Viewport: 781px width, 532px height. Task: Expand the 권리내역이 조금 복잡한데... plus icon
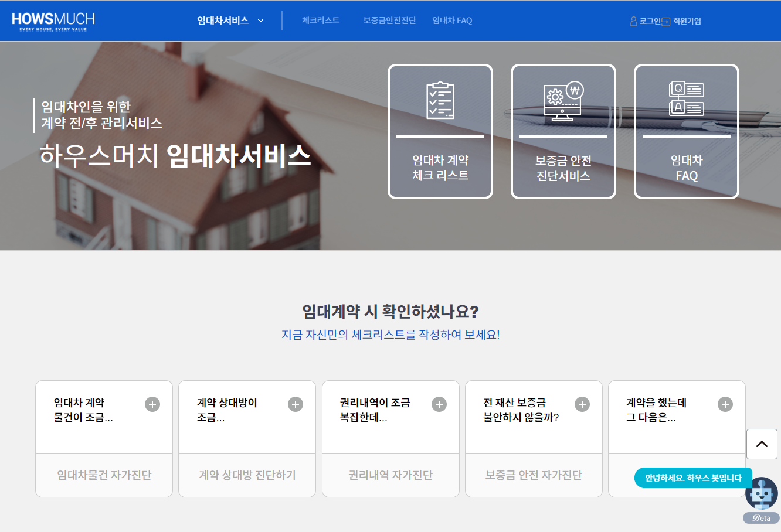[x=439, y=404]
